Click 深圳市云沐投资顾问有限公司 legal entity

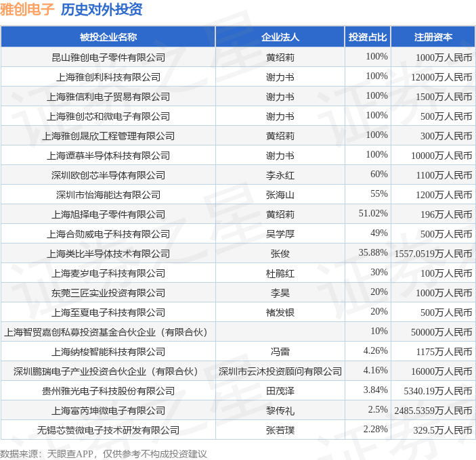tap(280, 371)
